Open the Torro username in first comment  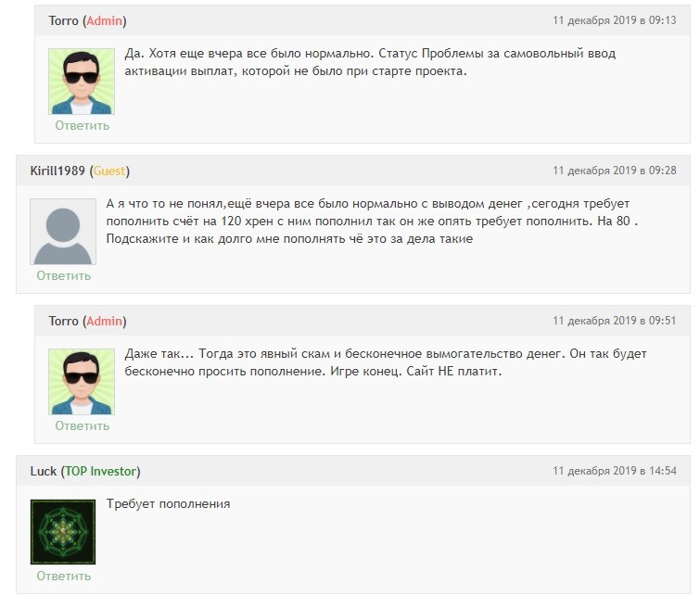63,20
